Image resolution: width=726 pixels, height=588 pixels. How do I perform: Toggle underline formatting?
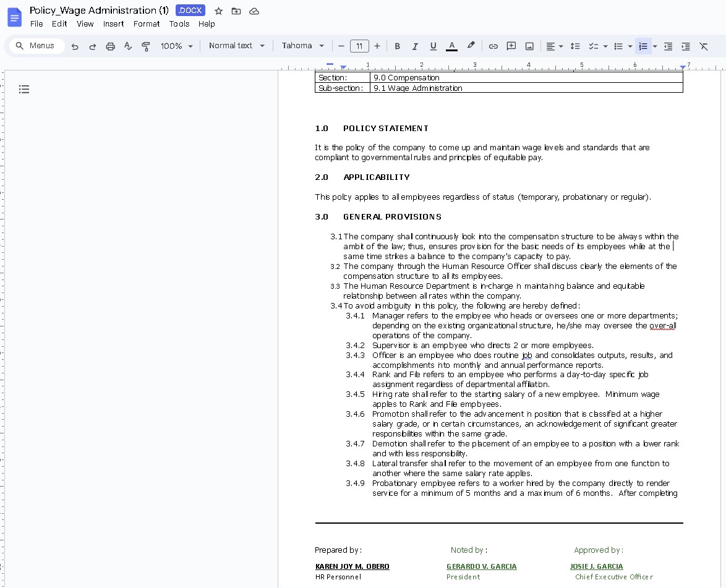click(433, 46)
